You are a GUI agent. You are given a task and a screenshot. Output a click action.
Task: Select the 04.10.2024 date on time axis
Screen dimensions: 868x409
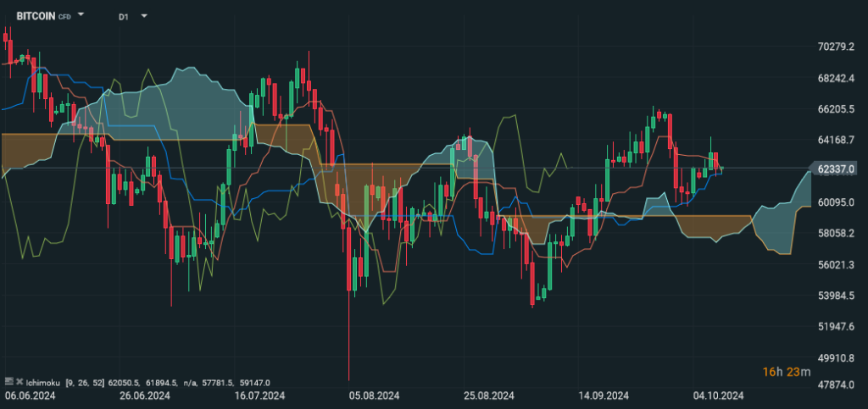point(719,396)
